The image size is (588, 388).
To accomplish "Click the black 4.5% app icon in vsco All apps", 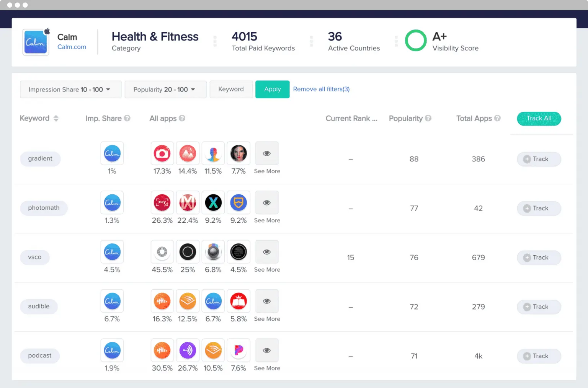I will (x=238, y=252).
